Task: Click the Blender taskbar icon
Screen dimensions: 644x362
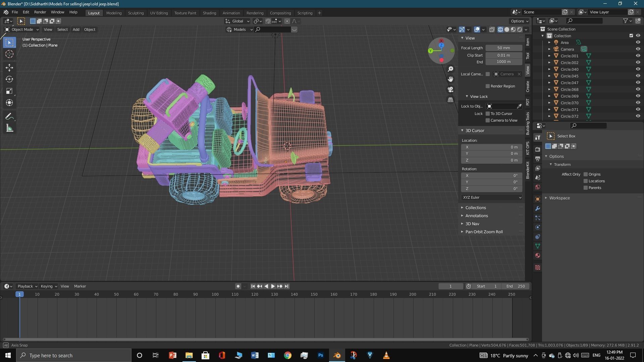Action: coord(337,355)
